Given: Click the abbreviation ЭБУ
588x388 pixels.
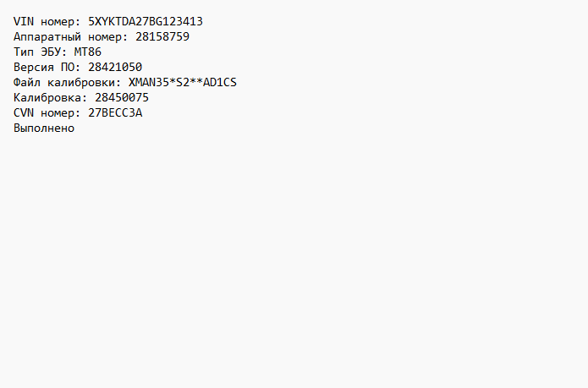Looking at the screenshot, I should coord(51,52).
